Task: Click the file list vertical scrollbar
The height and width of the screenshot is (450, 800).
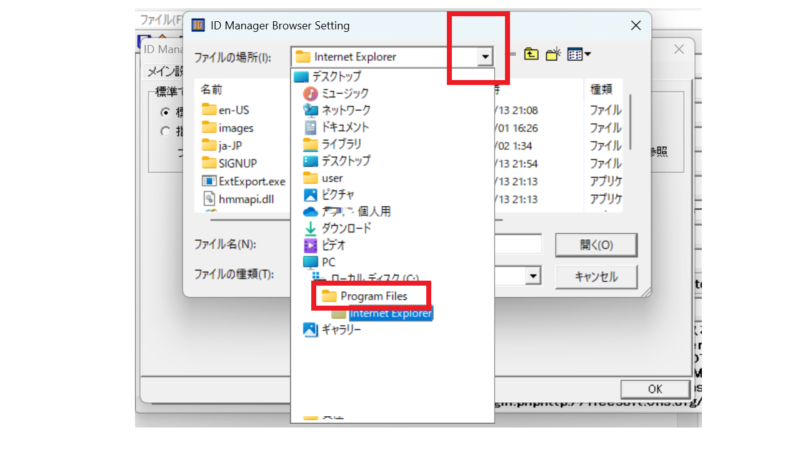Action: (631, 122)
